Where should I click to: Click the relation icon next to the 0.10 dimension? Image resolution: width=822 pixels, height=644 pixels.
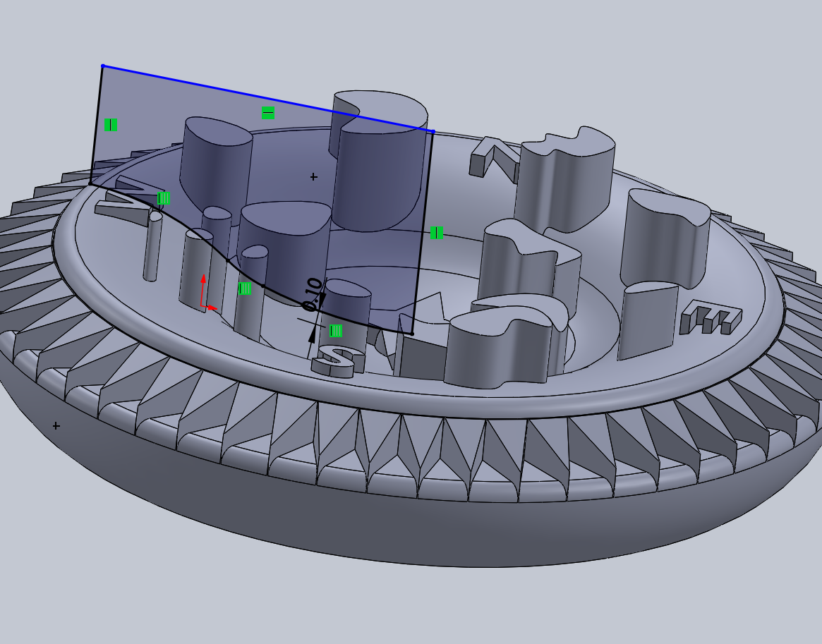[x=337, y=327]
